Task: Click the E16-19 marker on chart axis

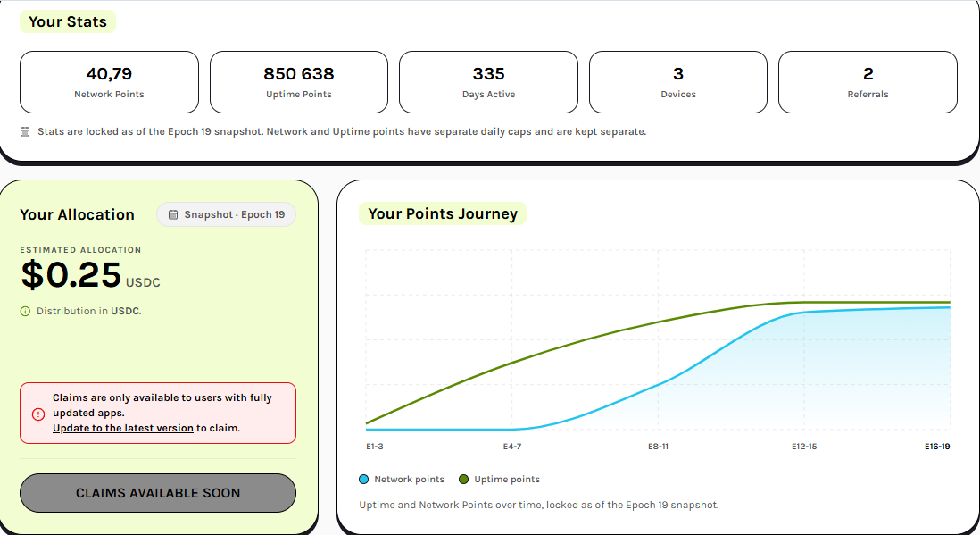Action: (x=937, y=447)
